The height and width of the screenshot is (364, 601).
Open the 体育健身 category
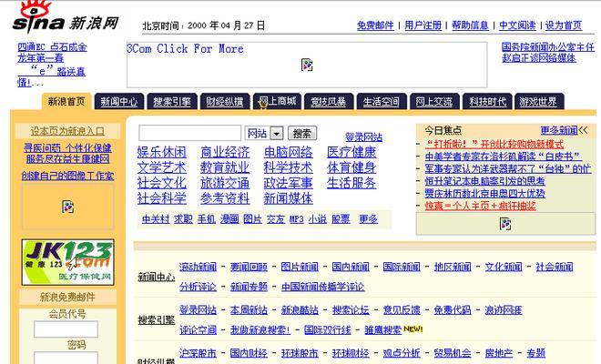[x=351, y=167]
